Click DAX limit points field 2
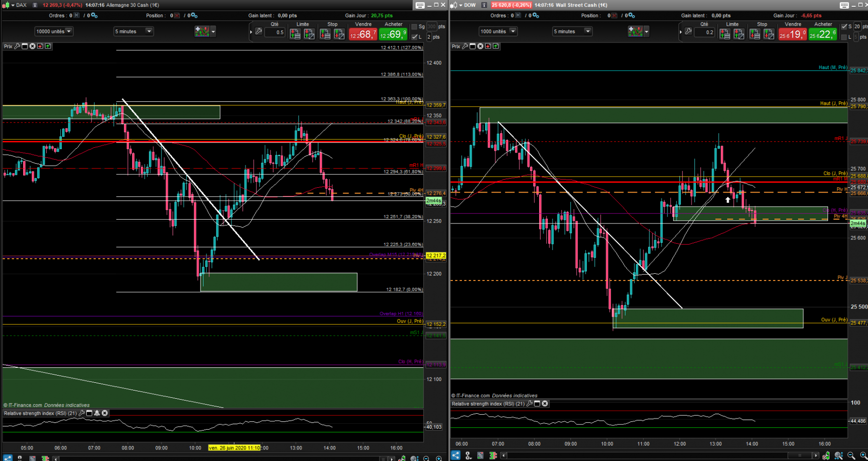This screenshot has width=868, height=461. 429,37
